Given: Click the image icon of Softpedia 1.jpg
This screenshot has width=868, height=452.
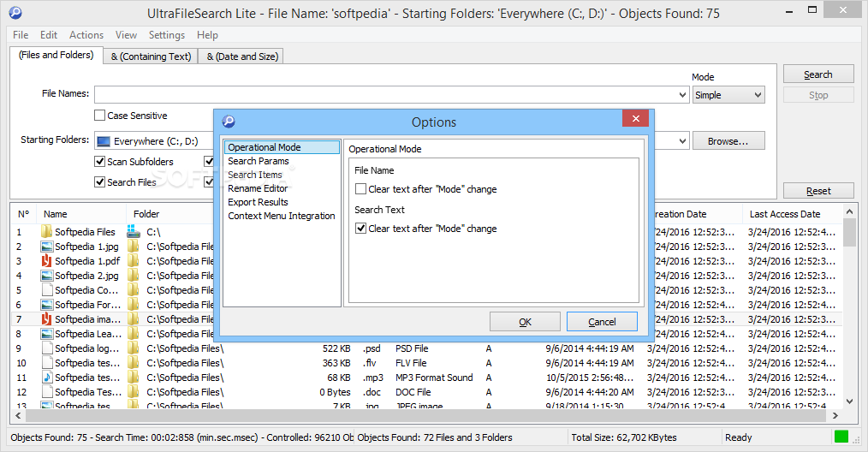Looking at the screenshot, I should tap(46, 247).
